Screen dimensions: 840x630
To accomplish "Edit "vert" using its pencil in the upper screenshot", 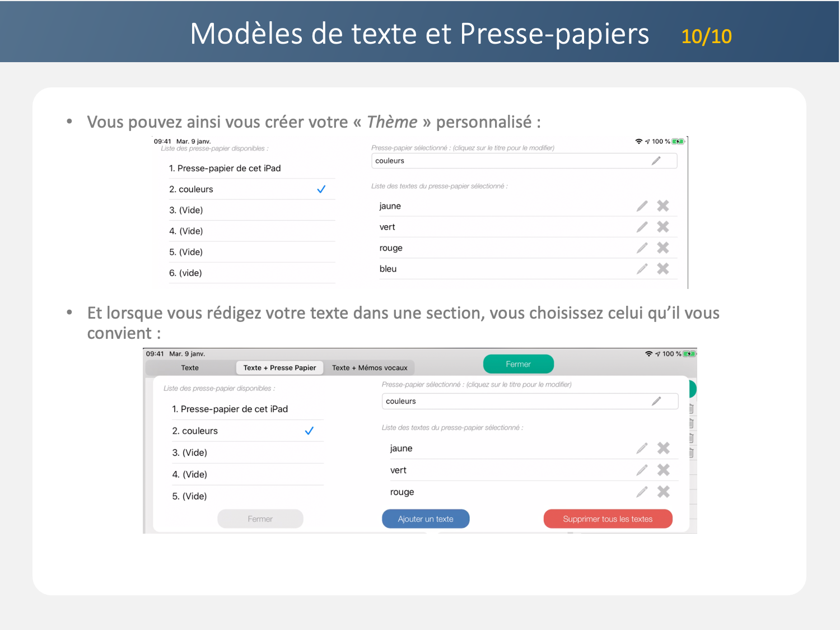I will [642, 227].
